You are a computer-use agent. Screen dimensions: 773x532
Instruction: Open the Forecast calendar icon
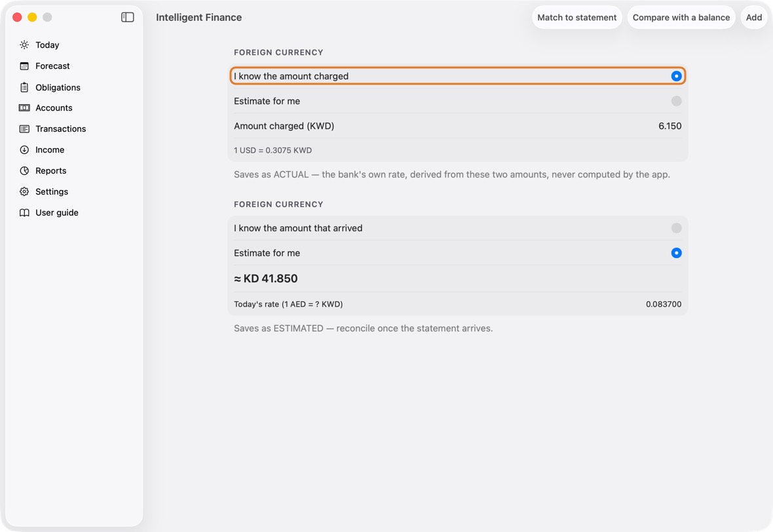point(24,66)
